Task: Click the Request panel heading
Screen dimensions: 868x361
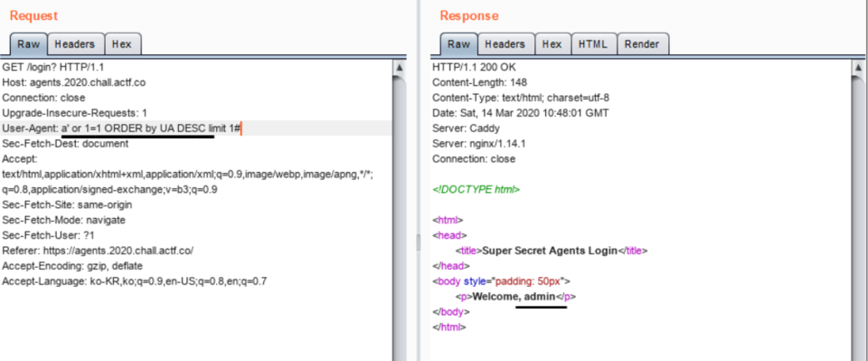Action: coord(33,15)
